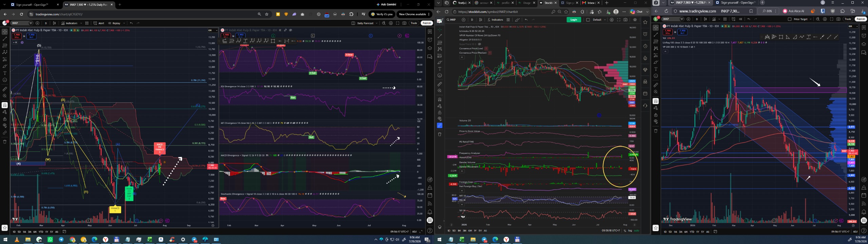This screenshot has width=868, height=244.
Task: Remove drawings with trash icon, left TradingView sidebar
Action: [x=5, y=142]
